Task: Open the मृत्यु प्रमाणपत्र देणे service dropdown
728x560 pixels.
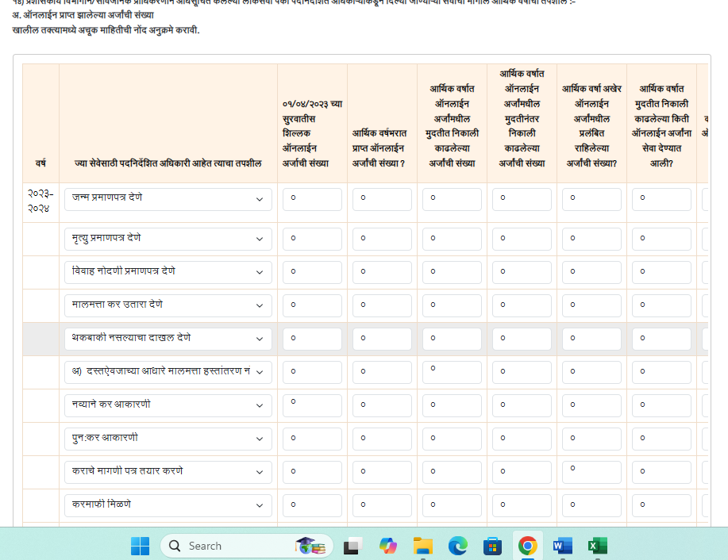Action: pyautogui.click(x=168, y=239)
